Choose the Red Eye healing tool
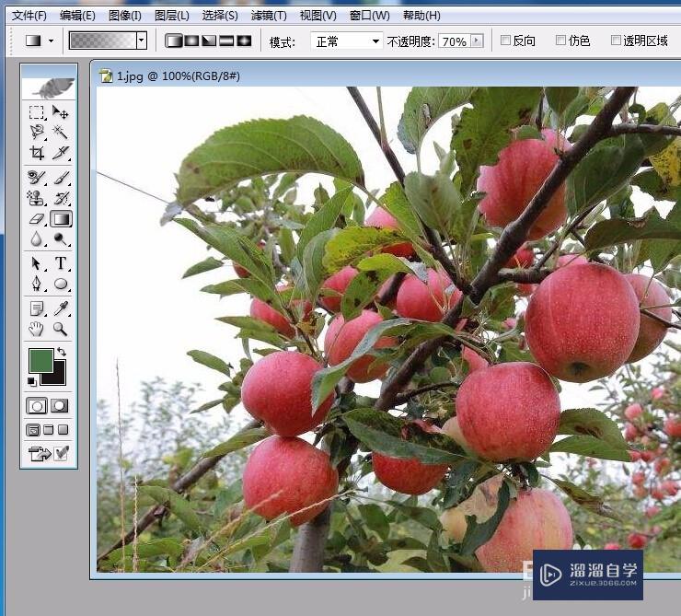 pos(37,177)
